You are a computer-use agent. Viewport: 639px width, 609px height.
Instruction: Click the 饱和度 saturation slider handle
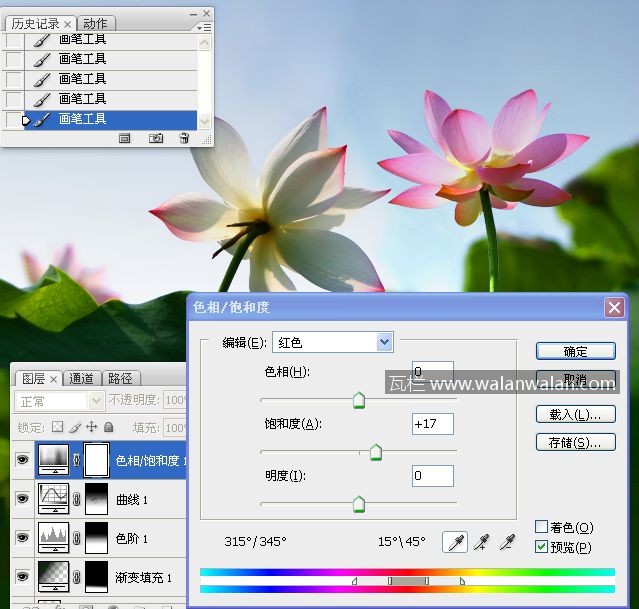[x=376, y=453]
